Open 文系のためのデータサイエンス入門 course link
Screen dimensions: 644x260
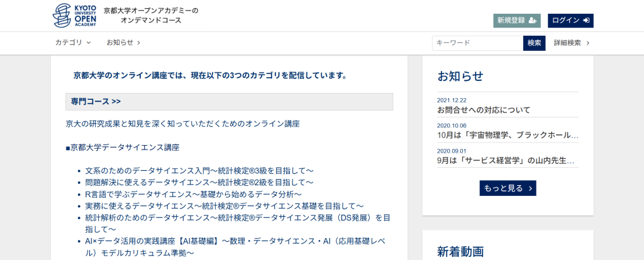pos(199,171)
